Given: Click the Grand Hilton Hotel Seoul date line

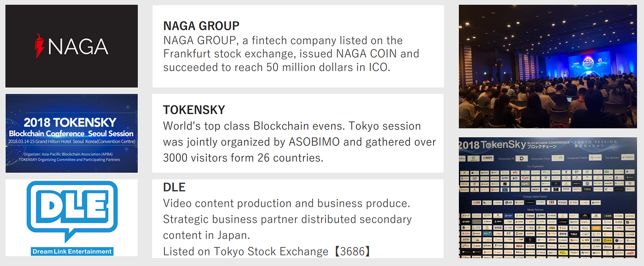Looking at the screenshot, I should (x=72, y=141).
